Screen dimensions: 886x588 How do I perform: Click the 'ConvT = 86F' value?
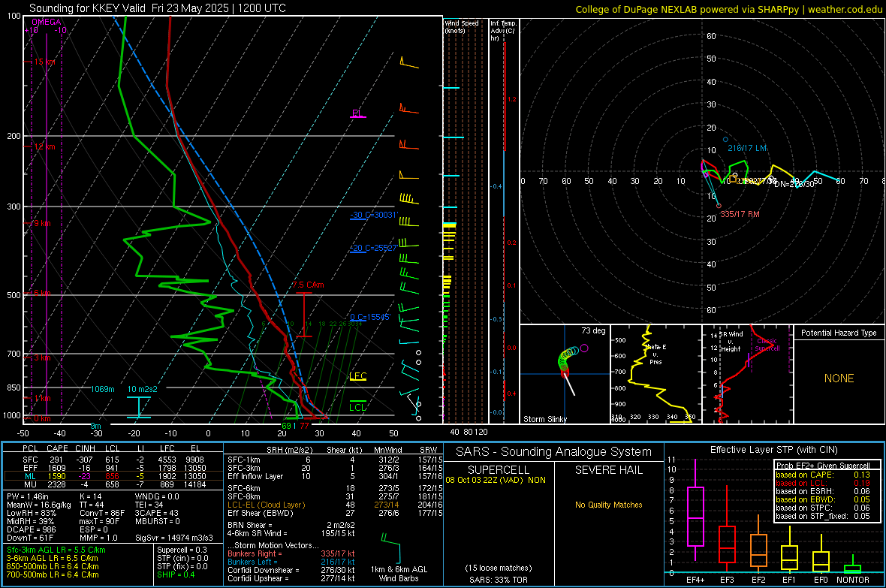102,513
